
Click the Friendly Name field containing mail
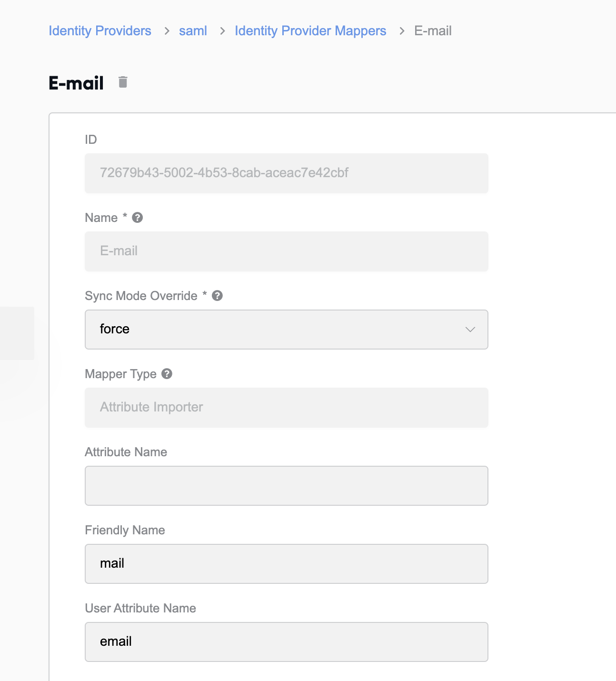[x=287, y=564]
